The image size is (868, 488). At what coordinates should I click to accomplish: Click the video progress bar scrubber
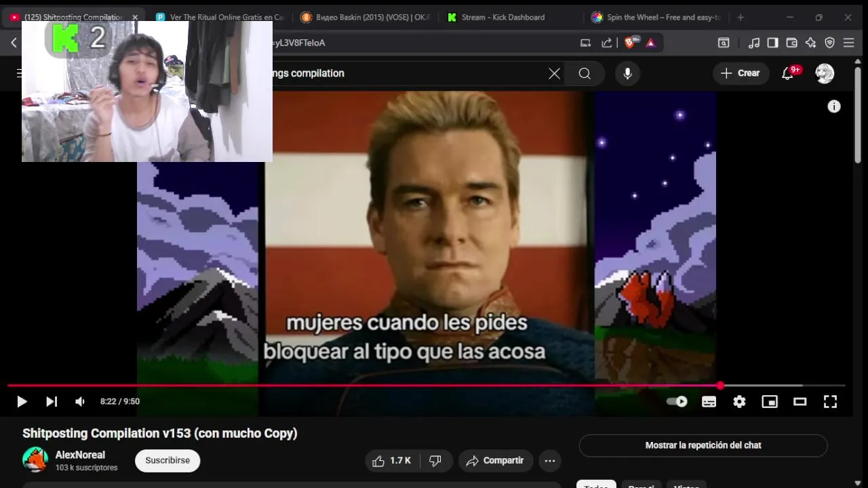[720, 386]
